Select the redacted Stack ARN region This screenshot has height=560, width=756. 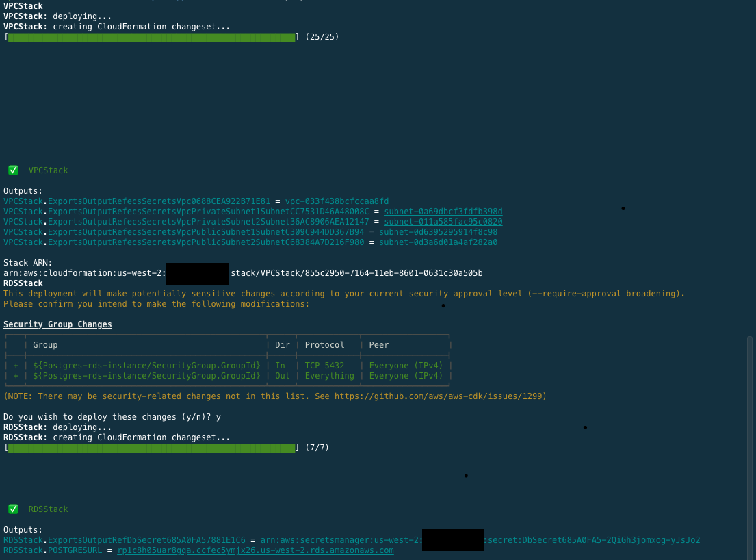click(197, 274)
